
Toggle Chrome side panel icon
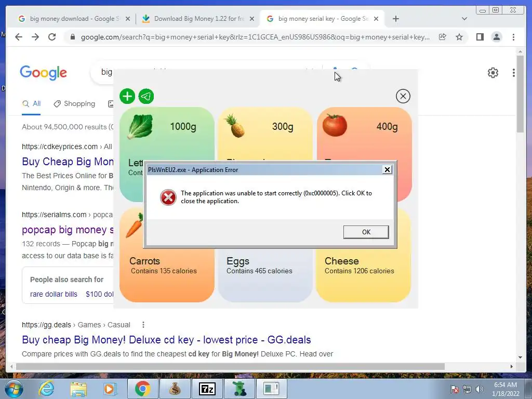point(480,37)
